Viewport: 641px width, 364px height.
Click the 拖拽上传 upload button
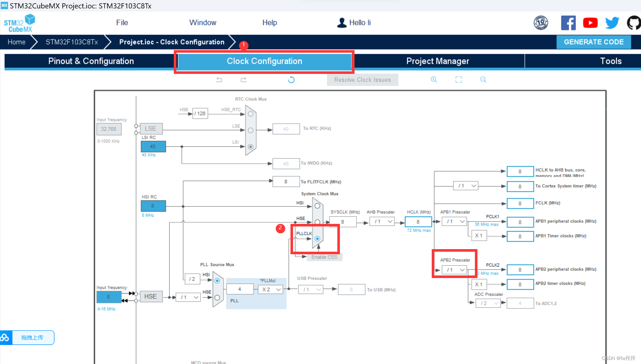coord(33,337)
